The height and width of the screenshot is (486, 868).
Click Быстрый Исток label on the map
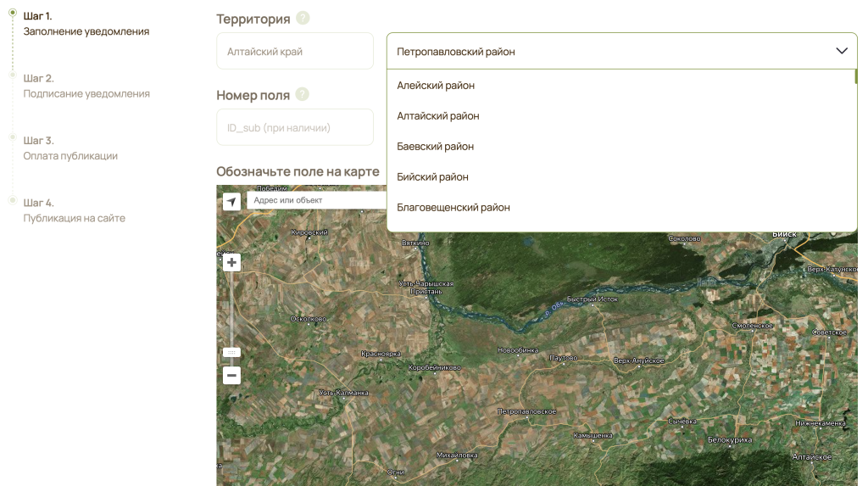[x=592, y=299]
